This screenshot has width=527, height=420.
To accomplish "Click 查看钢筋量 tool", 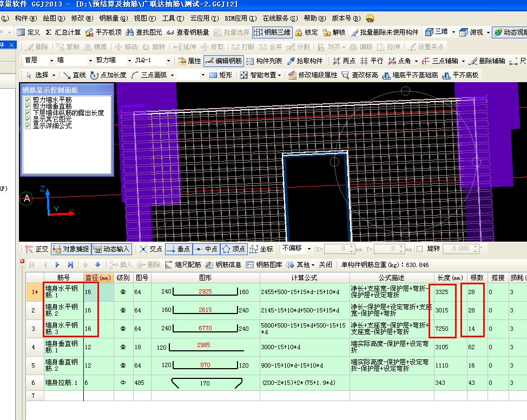I will (188, 32).
